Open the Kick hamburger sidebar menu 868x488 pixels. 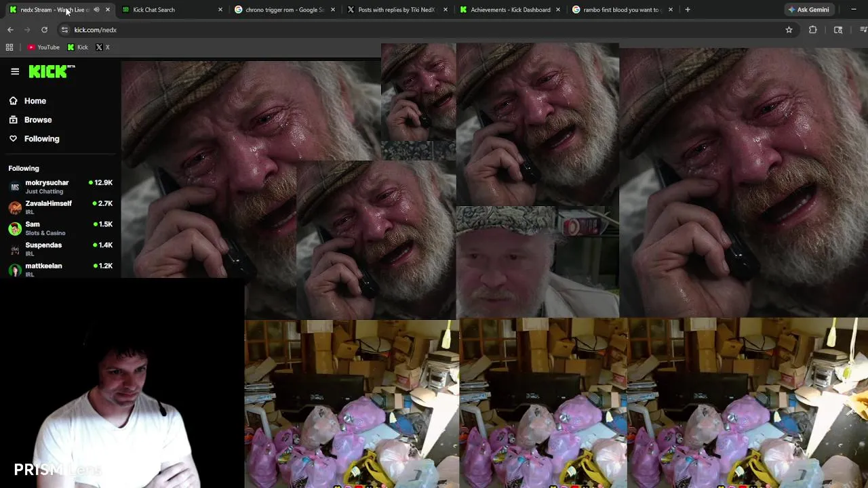15,71
